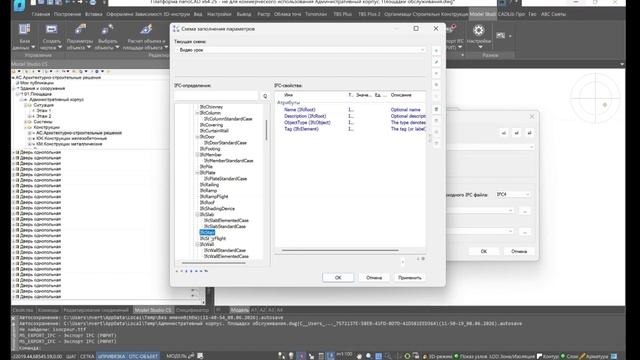Select IfcShadingDevice in the IFC tree

click(217, 209)
